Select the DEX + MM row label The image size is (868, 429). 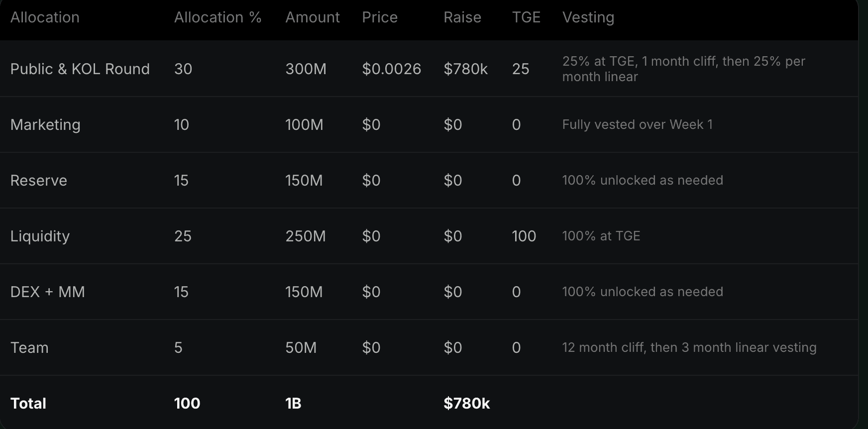coord(48,292)
